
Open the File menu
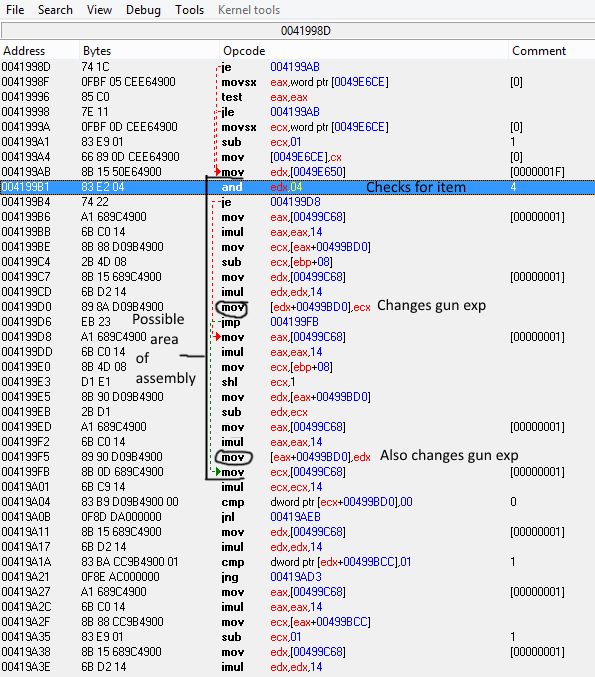coord(15,9)
